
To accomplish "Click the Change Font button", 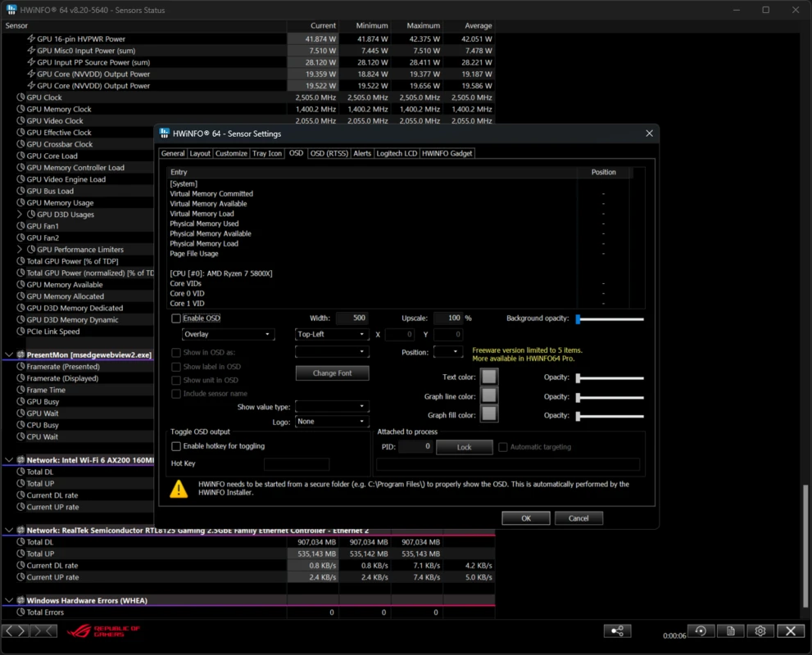I will click(333, 373).
